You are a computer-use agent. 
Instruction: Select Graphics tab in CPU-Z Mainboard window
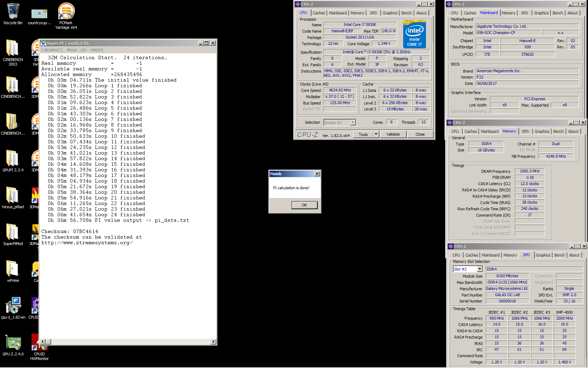tap(541, 13)
